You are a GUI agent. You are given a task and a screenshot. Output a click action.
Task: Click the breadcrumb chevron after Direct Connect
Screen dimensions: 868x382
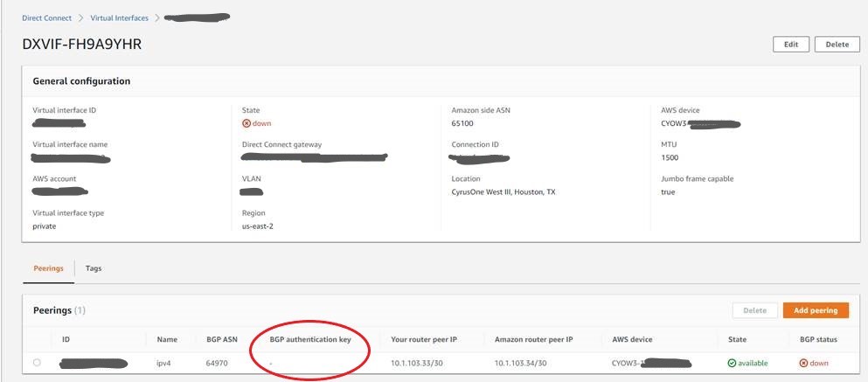point(80,17)
